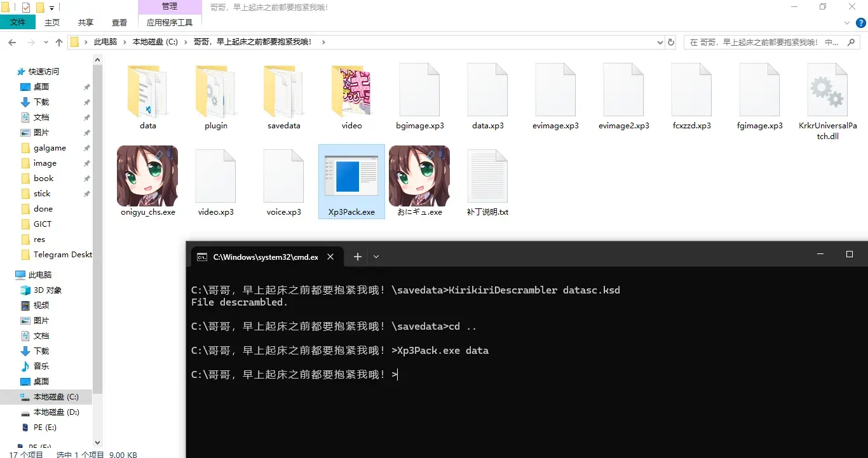The height and width of the screenshot is (458, 868).
Task: Select the bgimage.xp3 file icon
Action: (x=419, y=90)
